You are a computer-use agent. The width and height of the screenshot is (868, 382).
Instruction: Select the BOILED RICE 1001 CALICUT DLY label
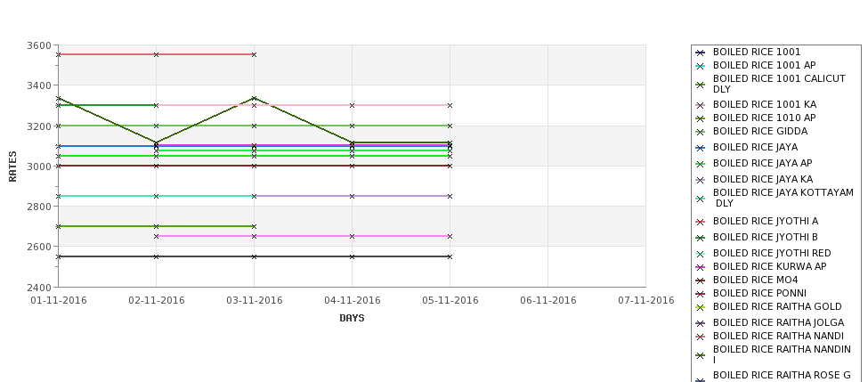pyautogui.click(x=779, y=85)
